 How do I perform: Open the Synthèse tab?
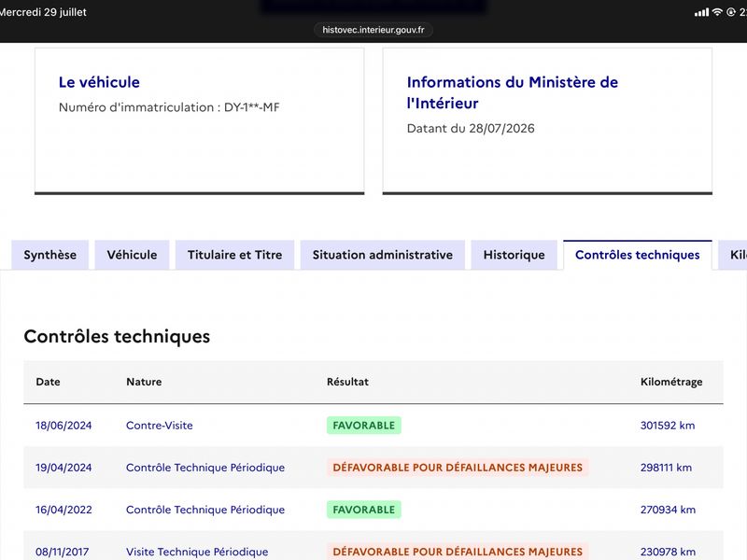click(x=50, y=255)
